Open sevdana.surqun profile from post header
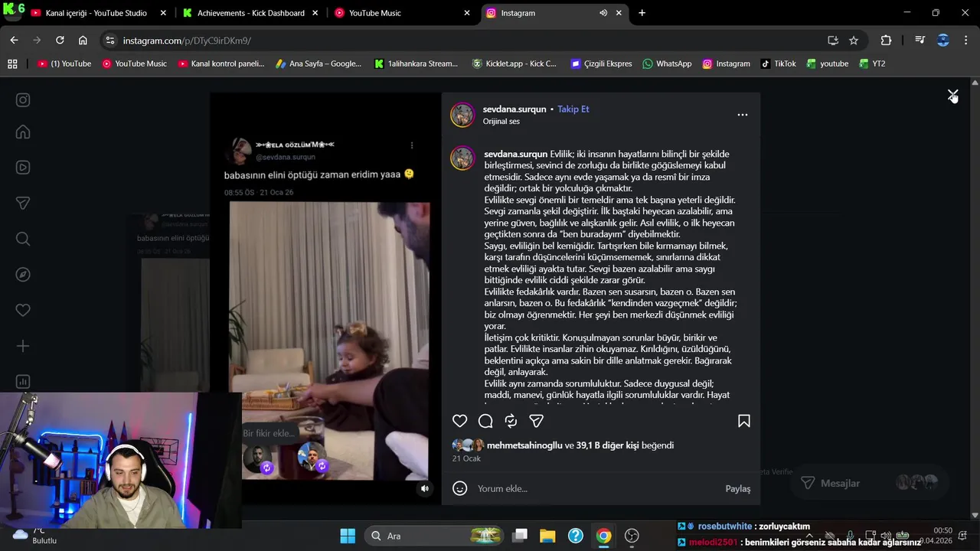Viewport: 980px width, 551px height. click(514, 109)
